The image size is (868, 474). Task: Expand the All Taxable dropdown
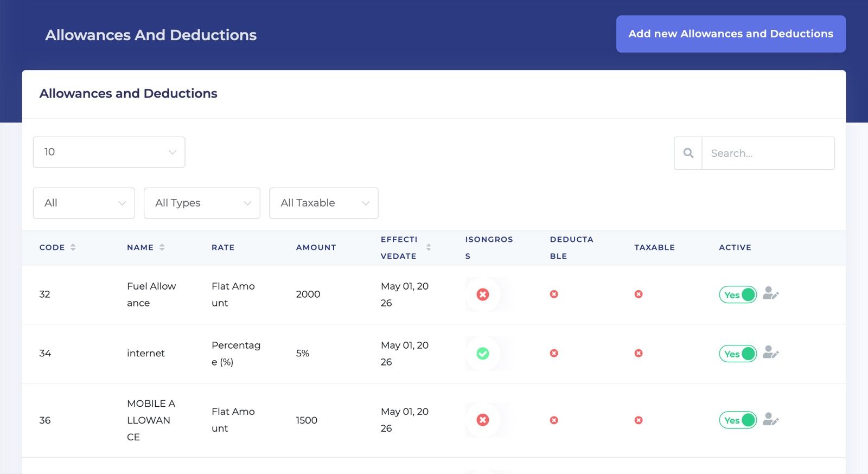point(324,203)
